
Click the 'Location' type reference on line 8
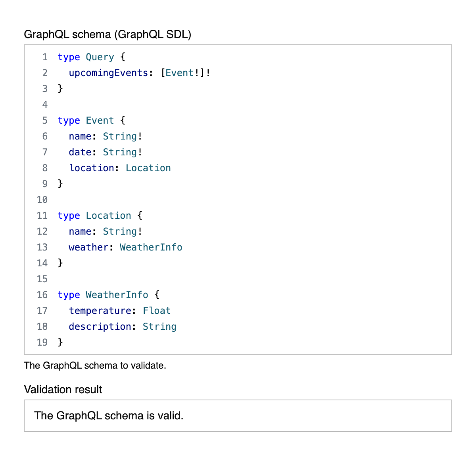(148, 168)
